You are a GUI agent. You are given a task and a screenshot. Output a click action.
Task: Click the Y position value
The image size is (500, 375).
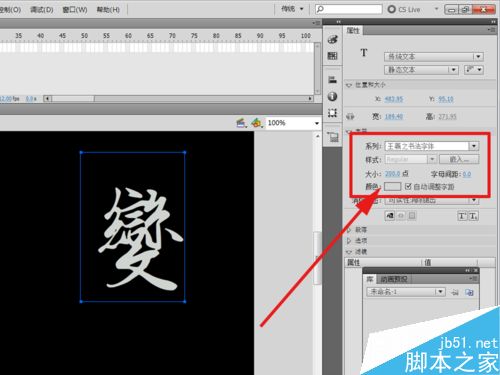point(446,99)
